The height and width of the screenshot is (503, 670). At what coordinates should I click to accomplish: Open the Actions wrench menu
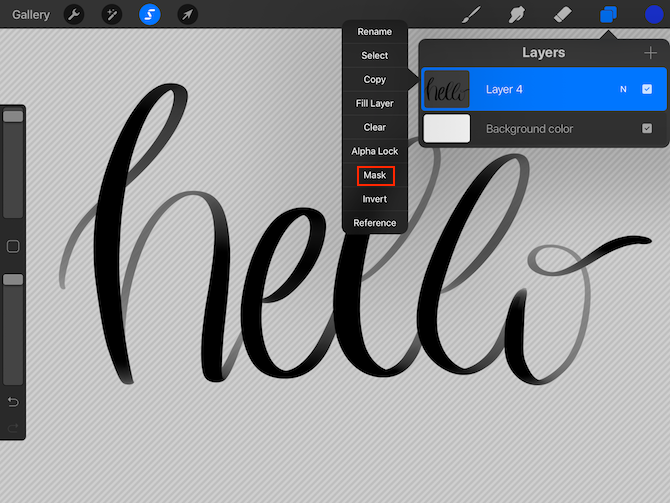[x=74, y=15]
